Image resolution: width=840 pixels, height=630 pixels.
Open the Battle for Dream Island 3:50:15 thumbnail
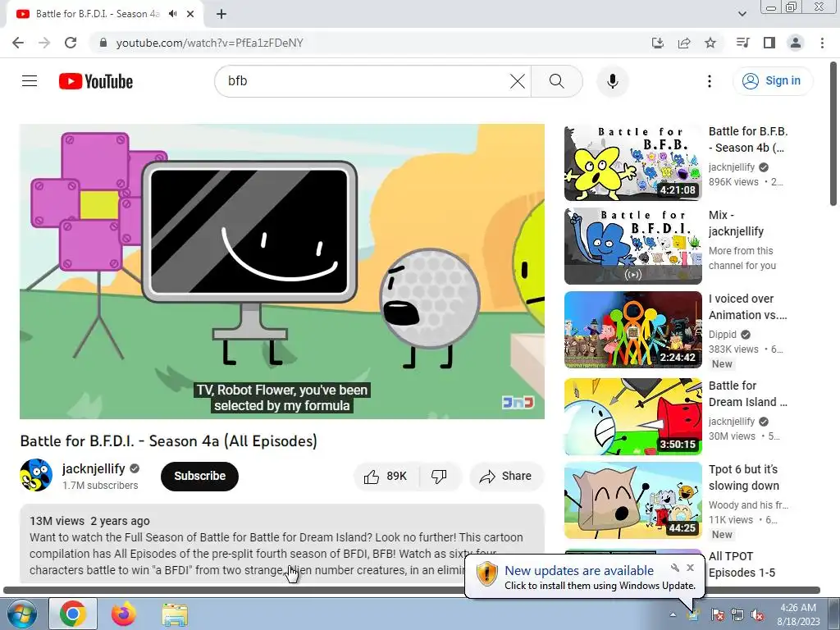(x=632, y=416)
